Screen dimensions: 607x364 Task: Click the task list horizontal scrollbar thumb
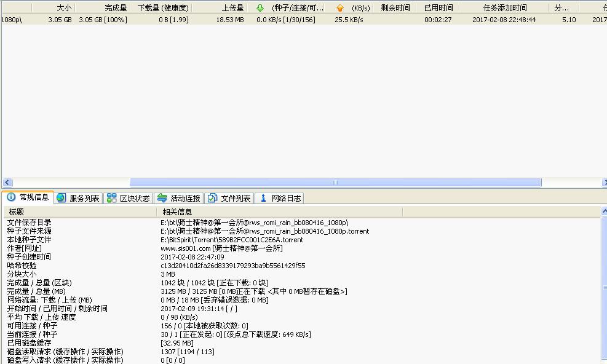tap(335, 183)
